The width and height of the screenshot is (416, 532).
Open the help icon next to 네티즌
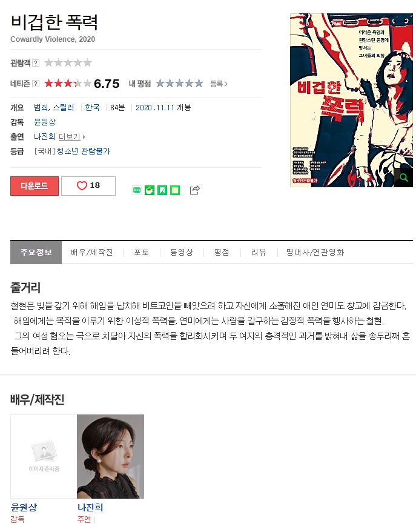[x=36, y=84]
